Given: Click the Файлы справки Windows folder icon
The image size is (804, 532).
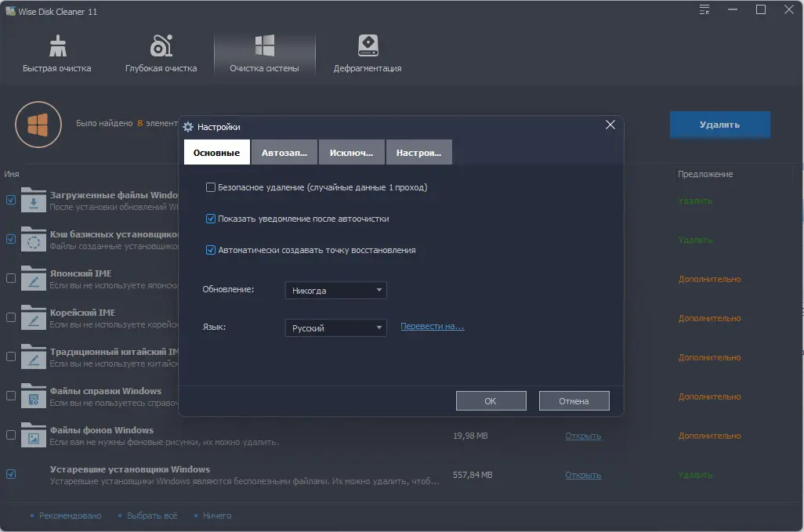Looking at the screenshot, I should pos(34,396).
